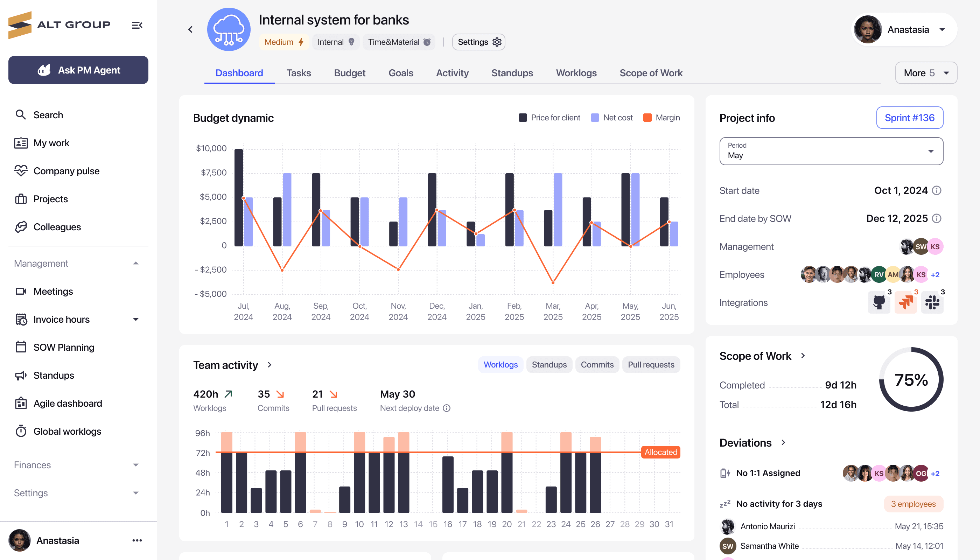The height and width of the screenshot is (560, 980).
Task: Expand the Invoice hours submenu arrow
Action: pos(136,319)
